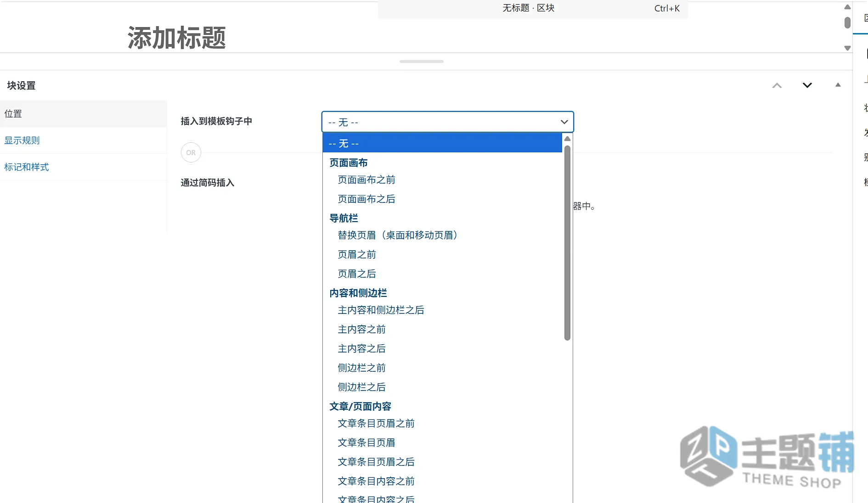Click dropdown list scroll-up arrow

pos(567,139)
